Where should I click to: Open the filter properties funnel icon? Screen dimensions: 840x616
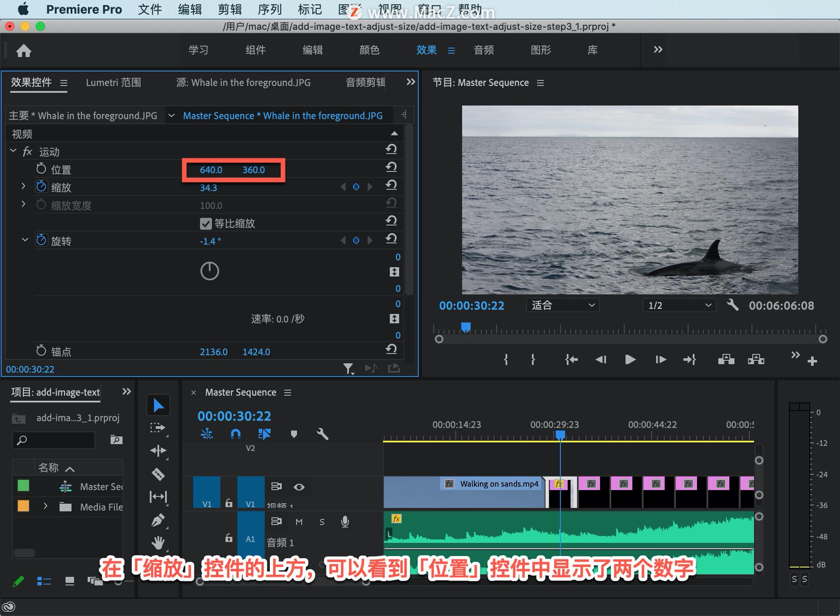349,369
